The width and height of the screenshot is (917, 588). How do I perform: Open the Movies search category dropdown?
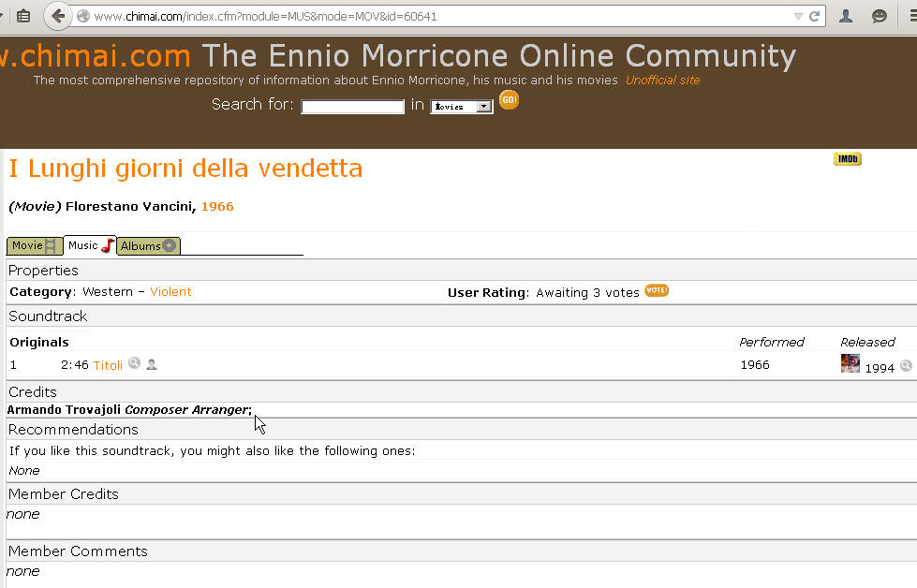point(462,107)
